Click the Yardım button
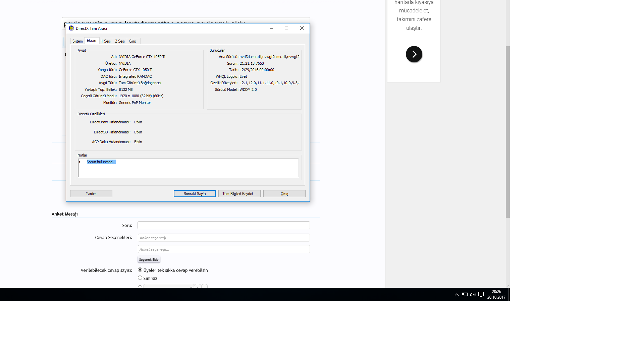Viewport: 644px width, 362px height. (91, 194)
